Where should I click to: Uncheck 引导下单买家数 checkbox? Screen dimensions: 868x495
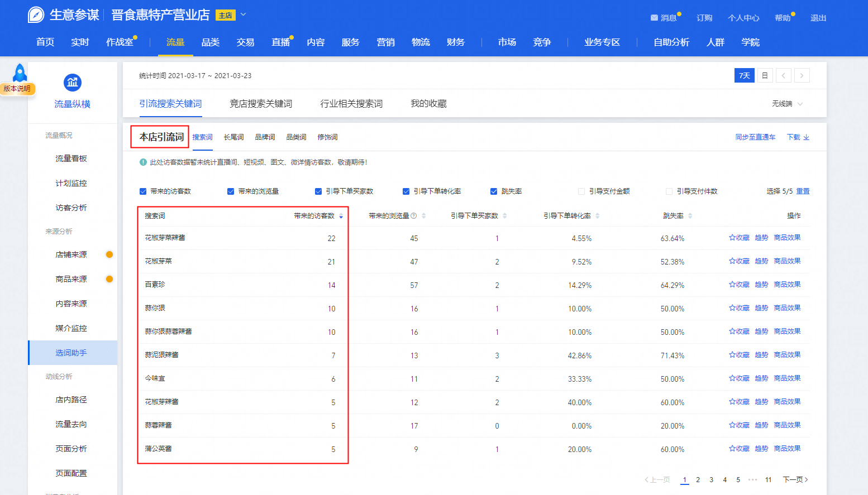click(x=318, y=191)
